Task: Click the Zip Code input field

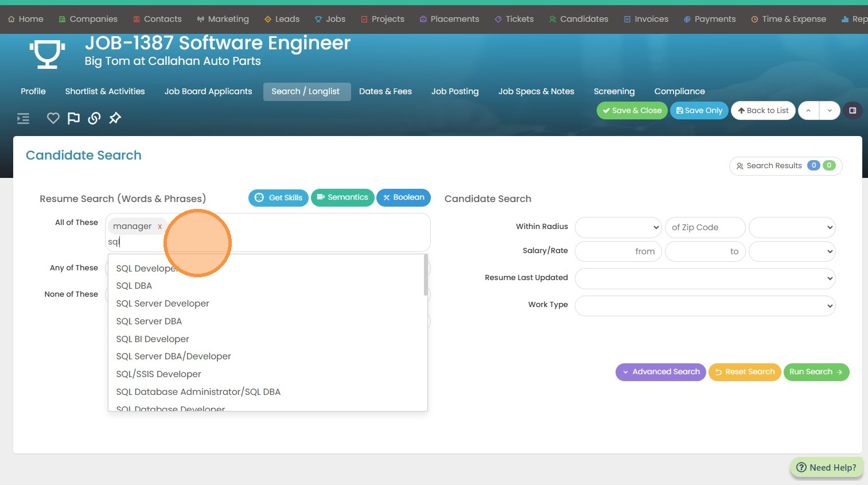Action: 704,227
